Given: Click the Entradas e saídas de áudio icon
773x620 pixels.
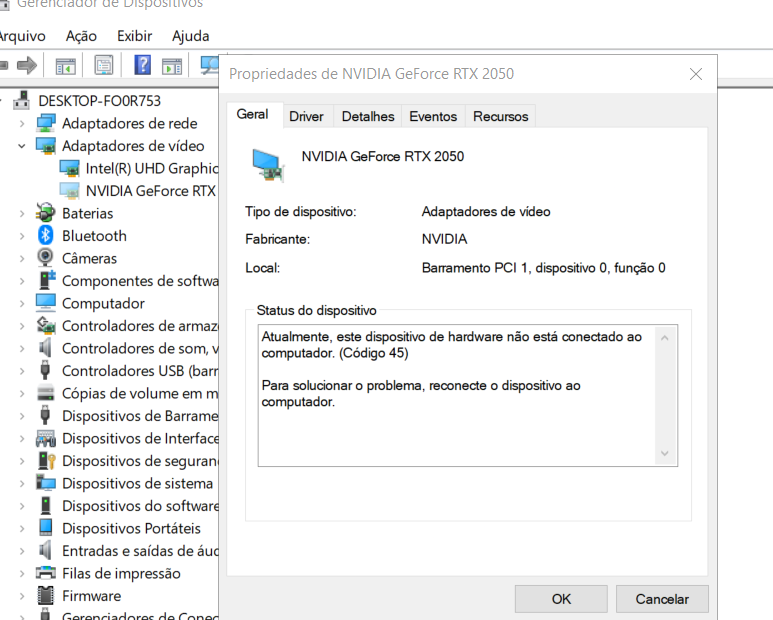Looking at the screenshot, I should 45,550.
